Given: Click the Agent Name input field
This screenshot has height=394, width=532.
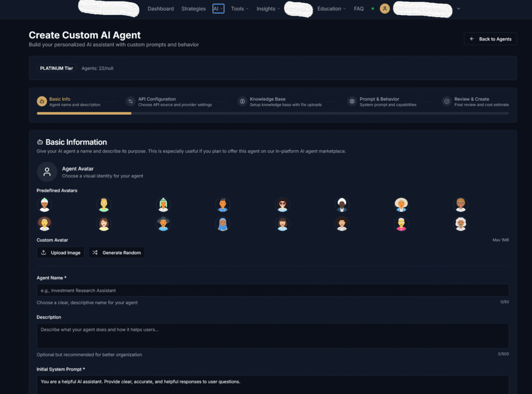Looking at the screenshot, I should coord(272,291).
